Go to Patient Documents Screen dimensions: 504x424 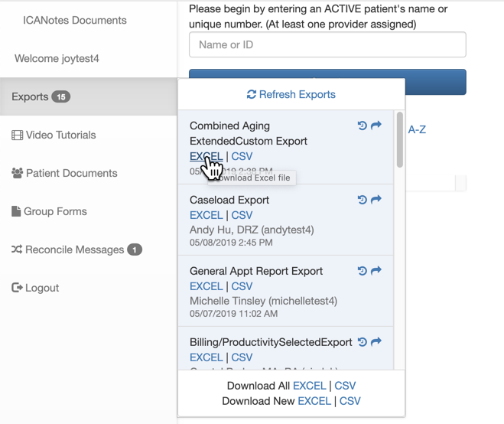71,174
